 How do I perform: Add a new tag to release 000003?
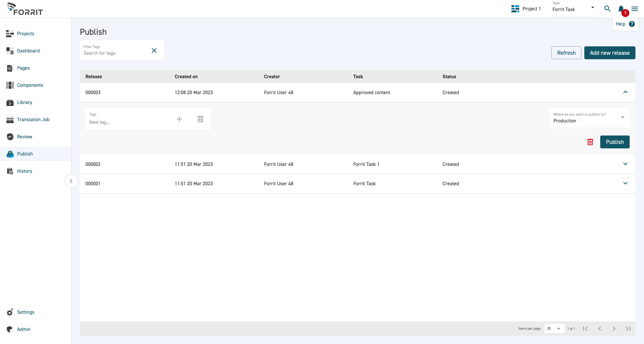[179, 119]
